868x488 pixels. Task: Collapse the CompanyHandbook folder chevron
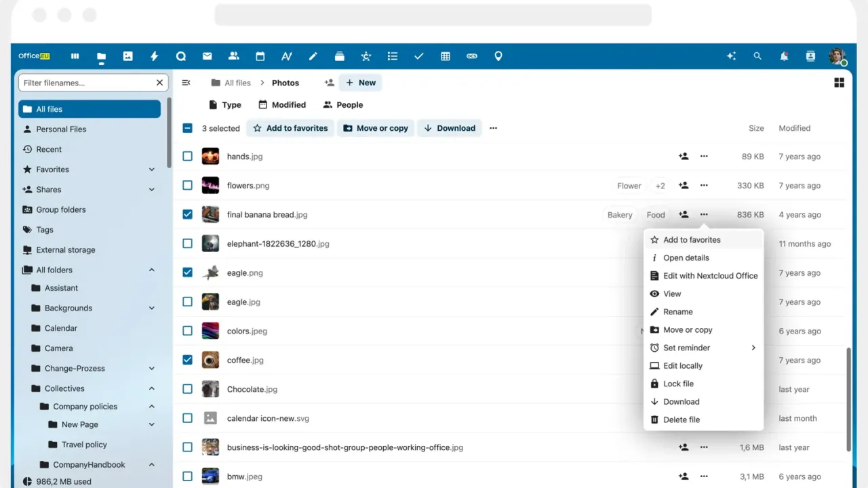pyautogui.click(x=152, y=465)
